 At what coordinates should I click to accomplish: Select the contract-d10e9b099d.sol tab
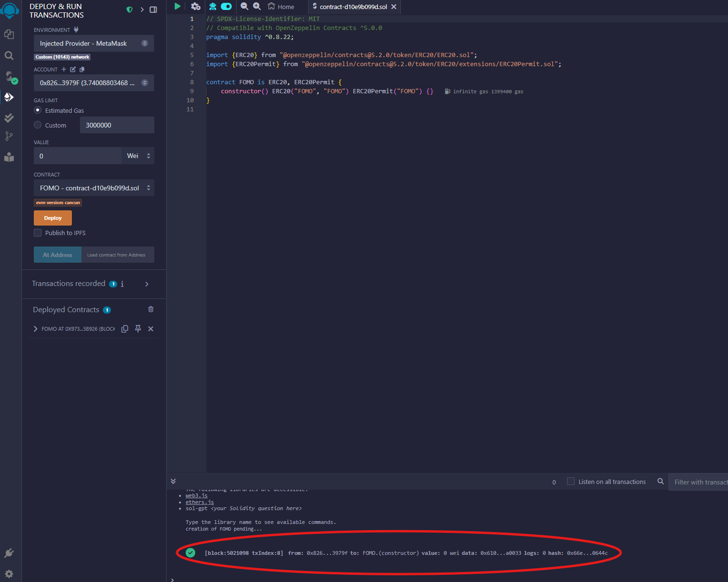(x=353, y=7)
